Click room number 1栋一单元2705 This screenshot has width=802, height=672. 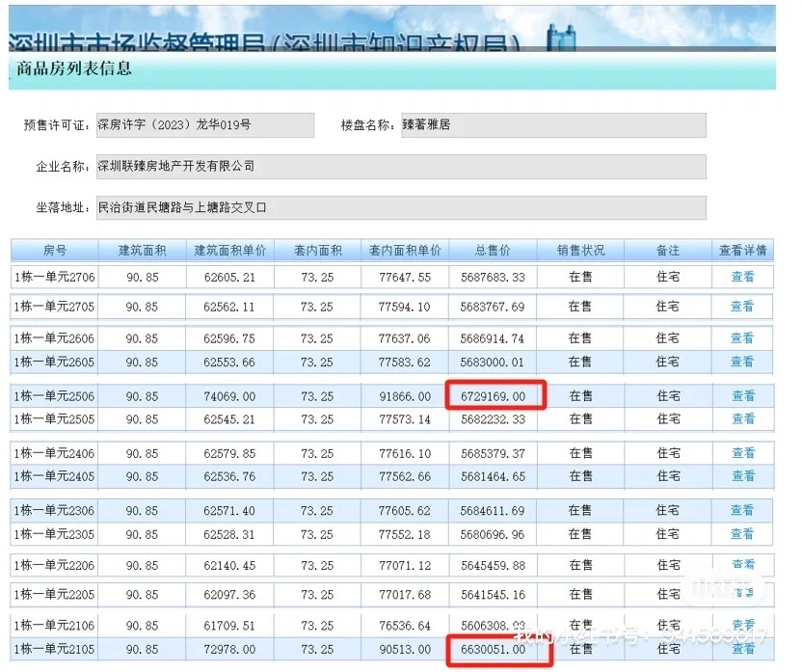[54, 307]
